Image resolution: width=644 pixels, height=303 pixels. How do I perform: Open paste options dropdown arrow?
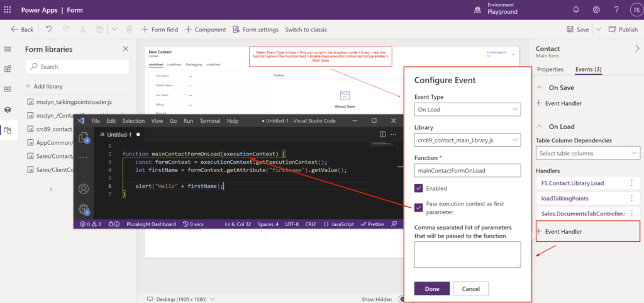(114, 29)
